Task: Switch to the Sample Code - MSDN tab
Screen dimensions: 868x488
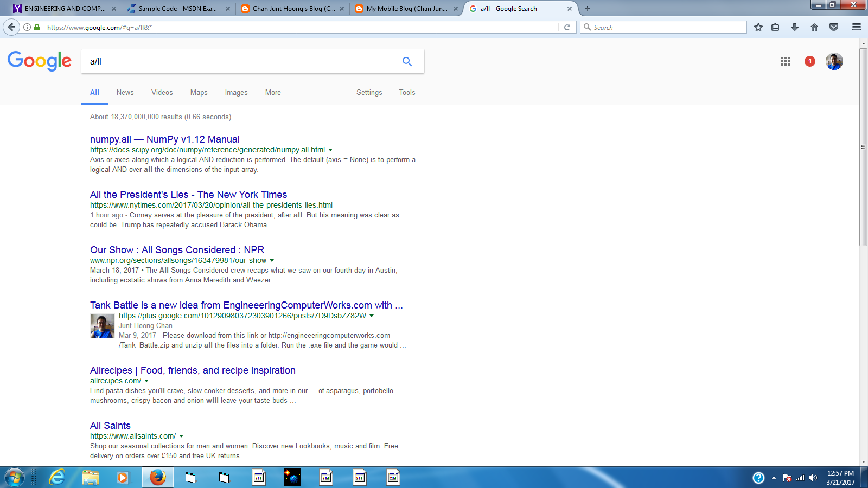Action: click(178, 9)
